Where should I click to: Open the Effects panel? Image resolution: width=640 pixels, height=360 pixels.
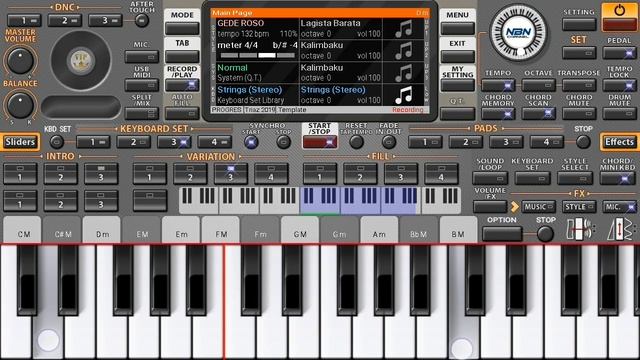click(619, 142)
